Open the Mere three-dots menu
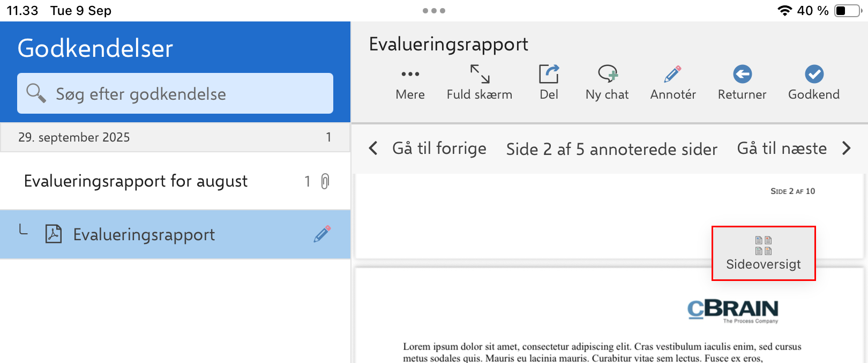 coord(410,84)
